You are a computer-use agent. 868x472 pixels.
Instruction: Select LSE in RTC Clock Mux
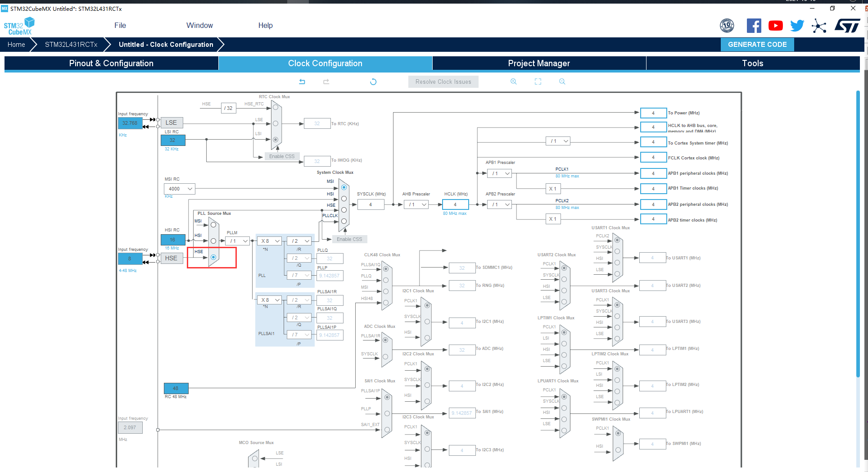coord(276,123)
